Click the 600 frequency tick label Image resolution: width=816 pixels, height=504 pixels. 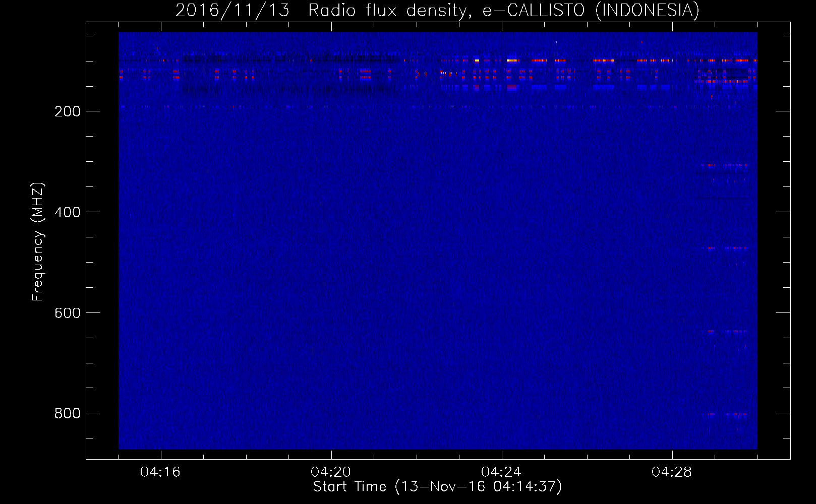click(x=68, y=313)
